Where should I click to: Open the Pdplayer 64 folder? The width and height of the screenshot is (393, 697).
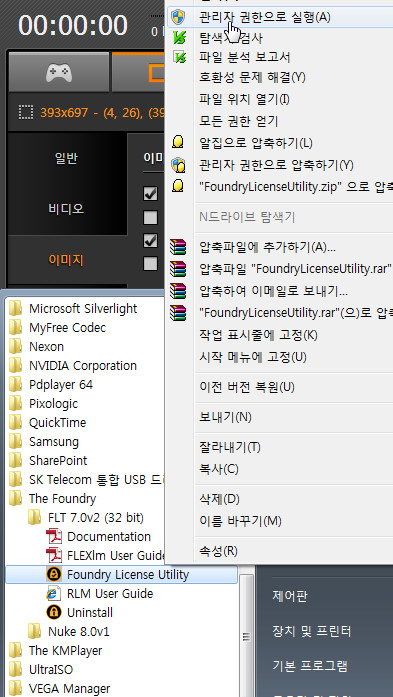tap(61, 385)
